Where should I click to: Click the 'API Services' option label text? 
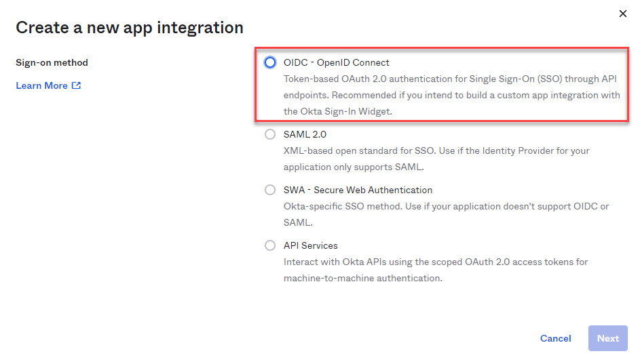[x=311, y=246]
